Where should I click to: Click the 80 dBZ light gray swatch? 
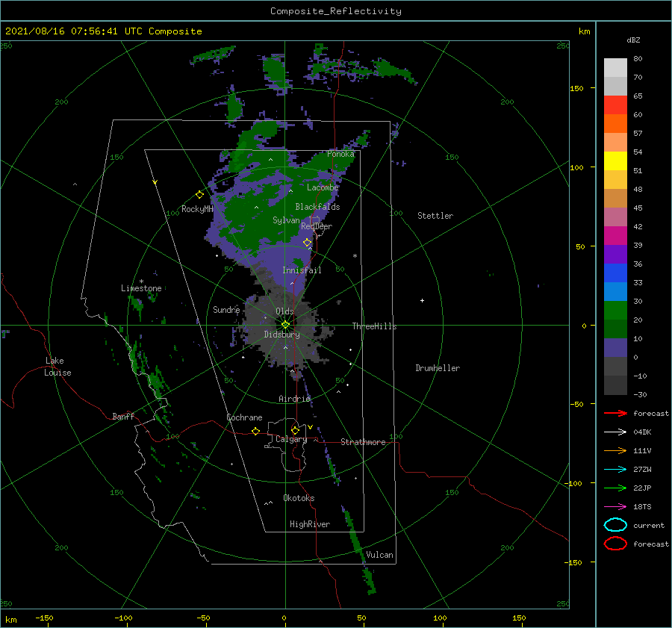(615, 67)
